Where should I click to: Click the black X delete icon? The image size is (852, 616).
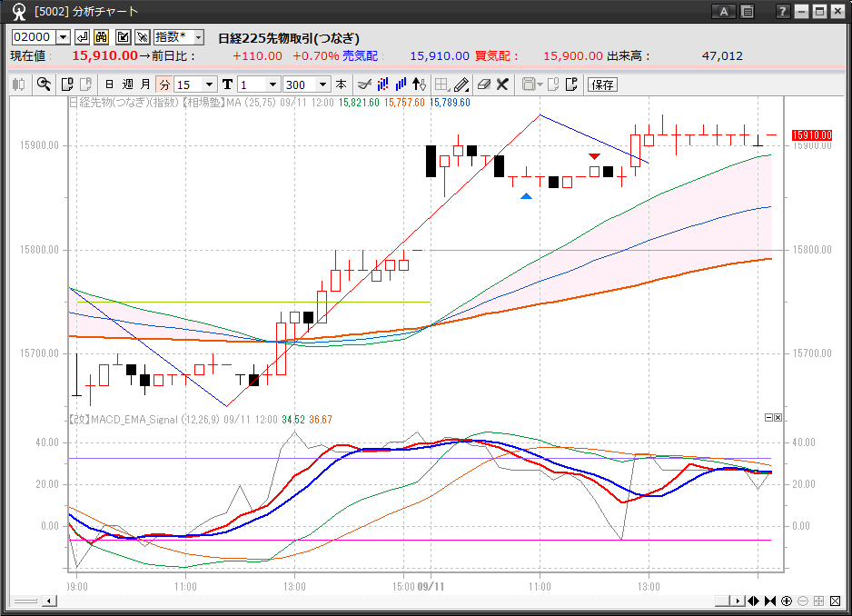tap(501, 84)
